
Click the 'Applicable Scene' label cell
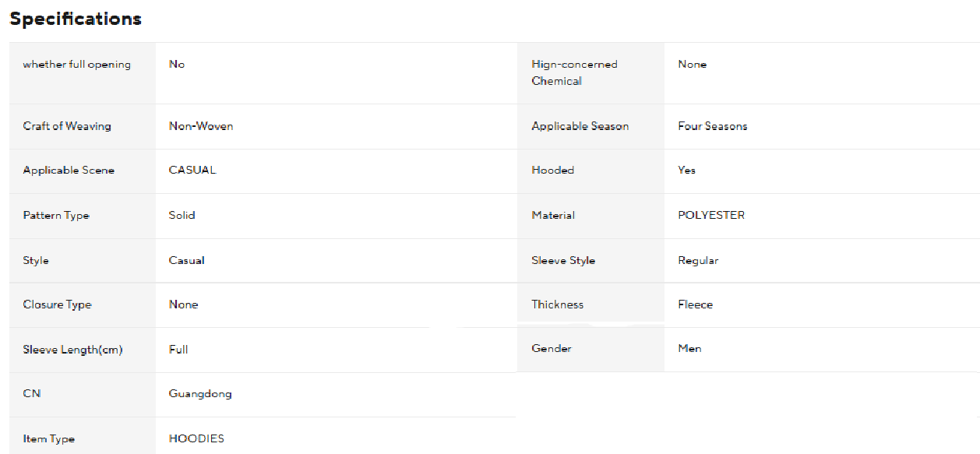[69, 171]
